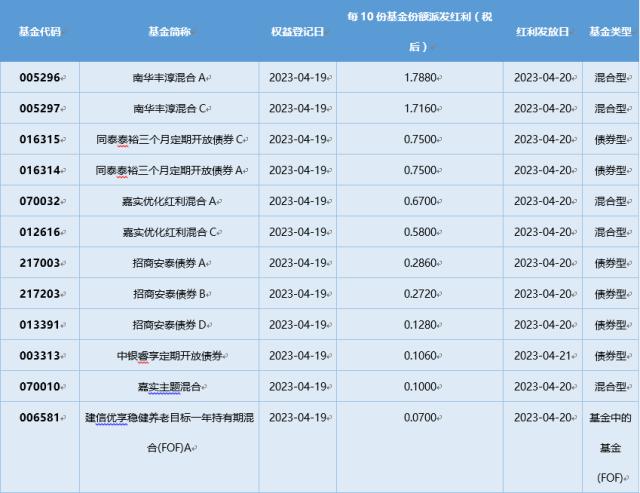This screenshot has width=640, height=493.
Task: Select the 建信优享稳健养老目标 FOF fund name
Action: [169, 433]
